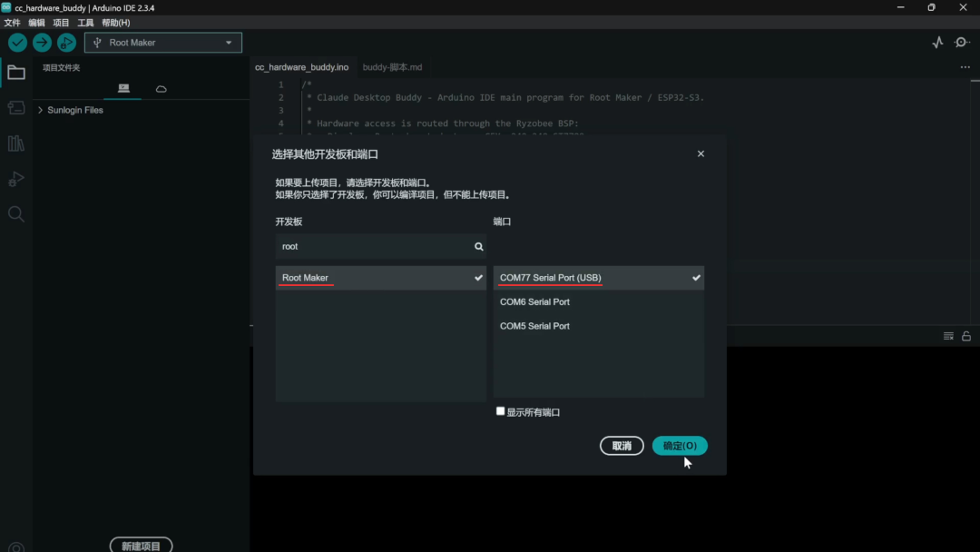Screen dimensions: 980x552
Task: Close the board and port dialog
Action: click(701, 153)
